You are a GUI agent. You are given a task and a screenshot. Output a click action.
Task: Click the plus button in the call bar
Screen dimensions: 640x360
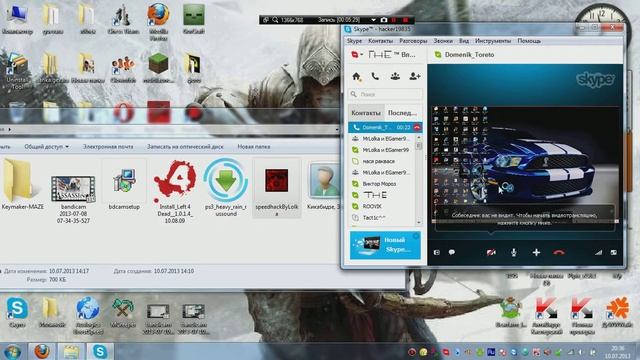536,253
